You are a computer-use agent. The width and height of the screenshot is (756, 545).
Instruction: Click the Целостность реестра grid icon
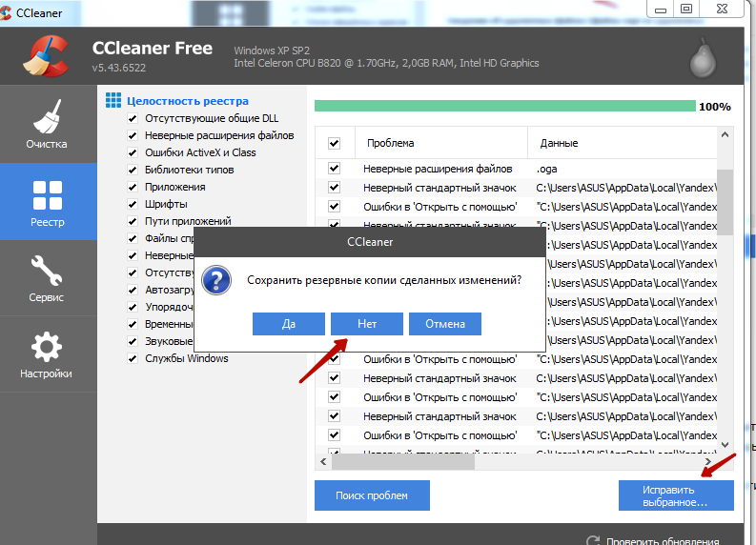click(113, 101)
